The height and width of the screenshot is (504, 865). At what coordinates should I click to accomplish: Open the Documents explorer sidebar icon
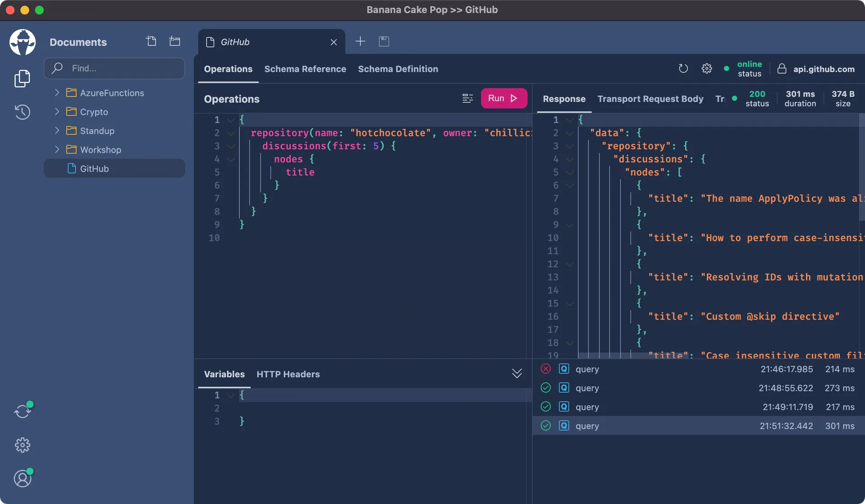click(x=22, y=78)
